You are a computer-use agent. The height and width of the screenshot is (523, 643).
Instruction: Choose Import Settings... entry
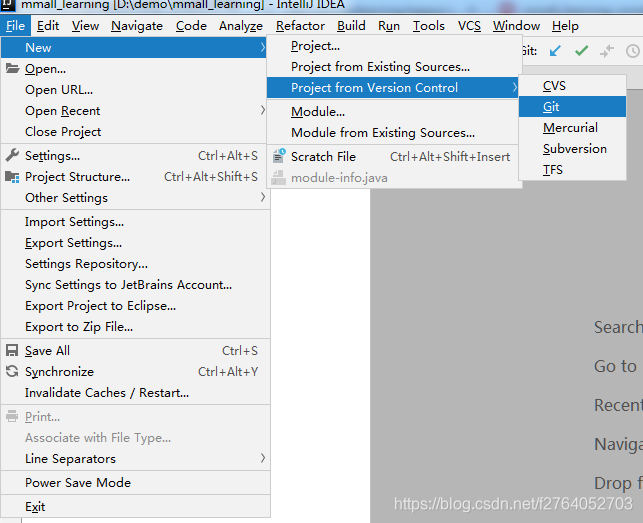[135, 222]
